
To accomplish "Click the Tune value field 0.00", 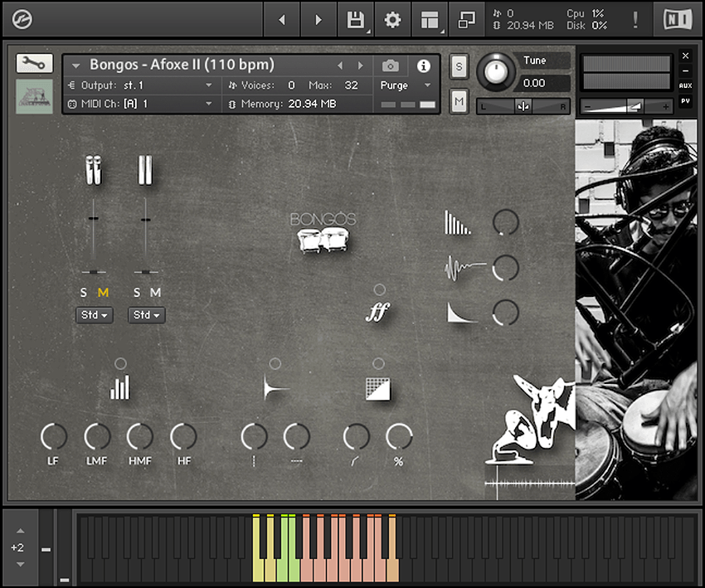I will [x=544, y=83].
